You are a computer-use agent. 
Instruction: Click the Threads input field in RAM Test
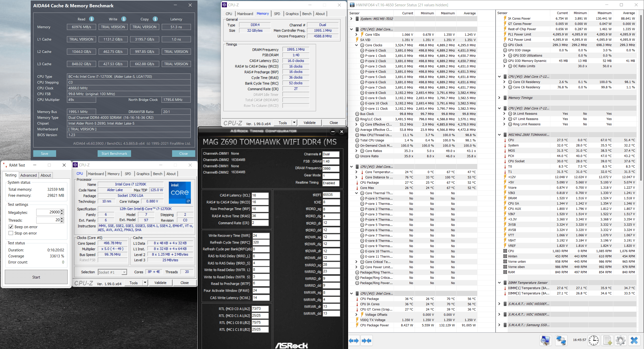tap(48, 220)
